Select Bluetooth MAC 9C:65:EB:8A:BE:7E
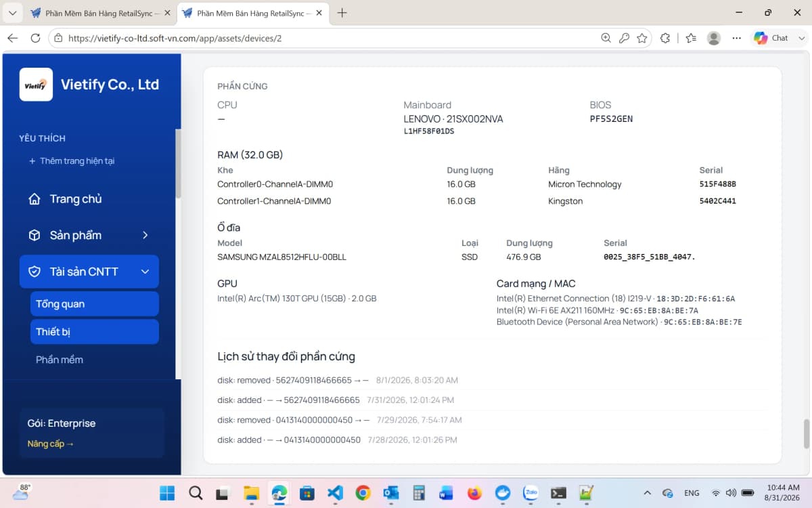The image size is (812, 508). [702, 322]
